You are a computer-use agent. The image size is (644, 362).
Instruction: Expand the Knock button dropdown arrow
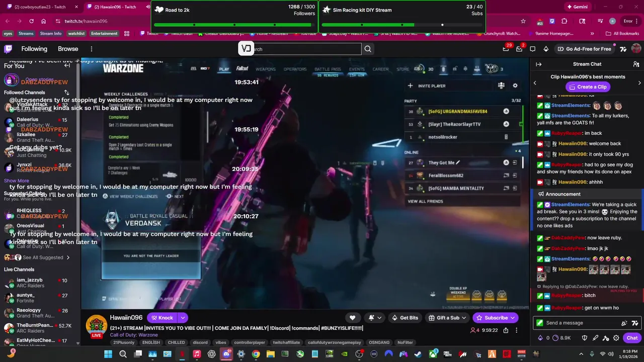point(183,318)
